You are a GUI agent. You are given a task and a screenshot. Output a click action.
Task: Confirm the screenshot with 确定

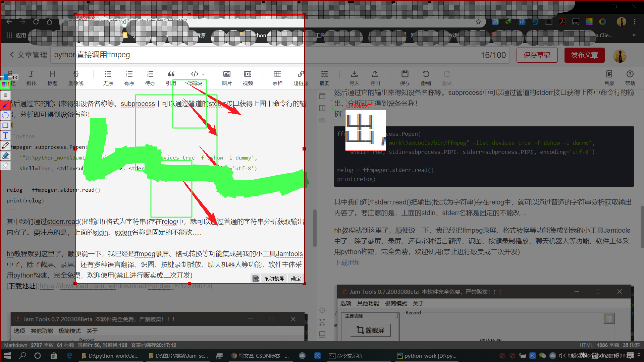[296, 279]
